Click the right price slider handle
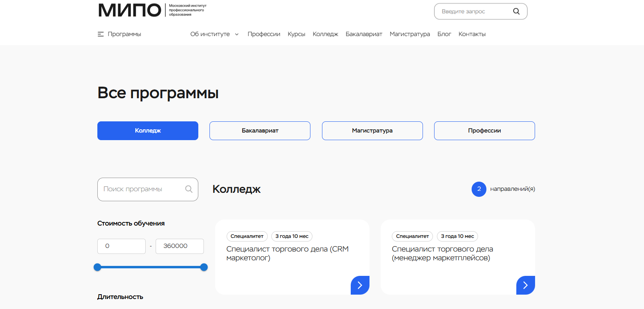 tap(204, 267)
